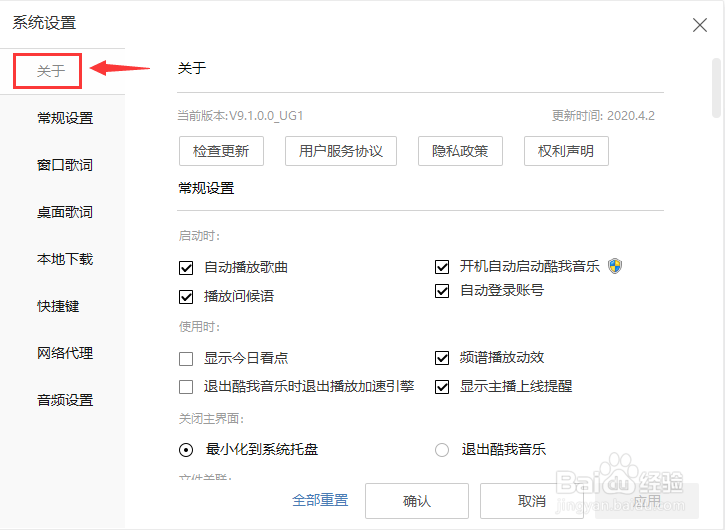Toggle 自动登录账号 checkbox
This screenshot has width=725, height=530.
point(442,291)
